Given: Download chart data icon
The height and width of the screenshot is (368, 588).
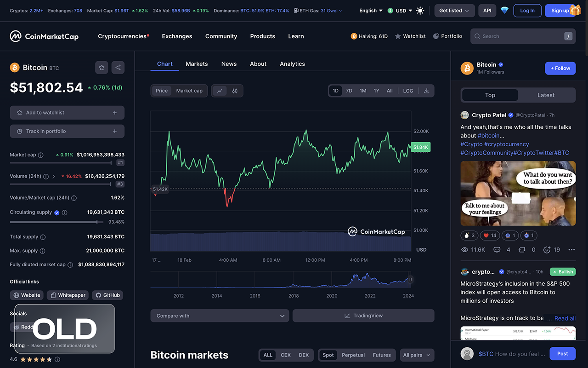Looking at the screenshot, I should (427, 91).
